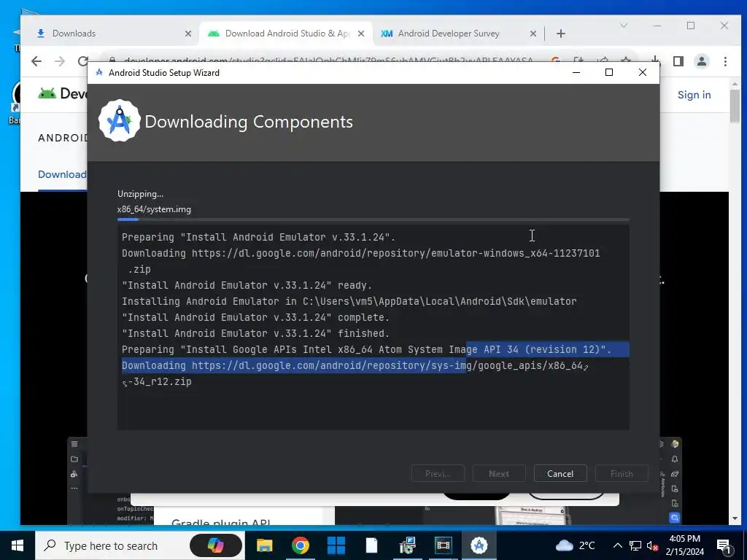Click the log line ending with 'complete.'

tap(255, 318)
